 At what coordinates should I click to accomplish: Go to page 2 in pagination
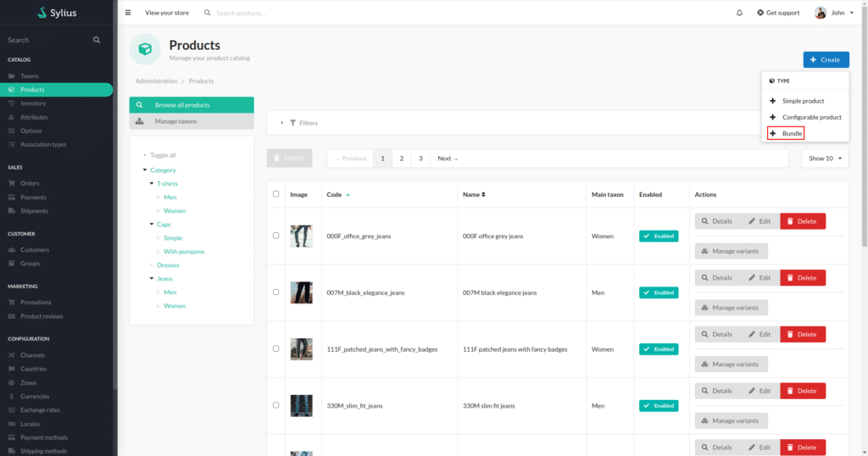point(401,158)
